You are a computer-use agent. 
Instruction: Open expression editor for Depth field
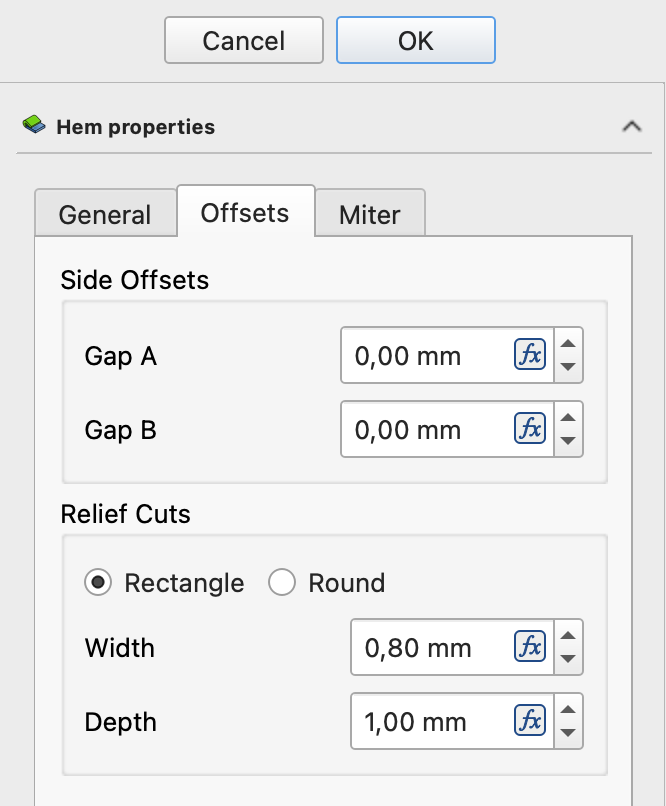(x=530, y=720)
